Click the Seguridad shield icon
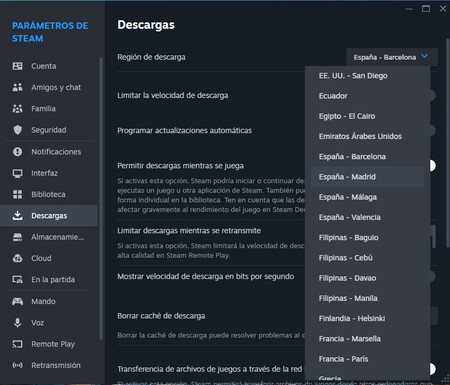The image size is (450, 385). coord(17,130)
